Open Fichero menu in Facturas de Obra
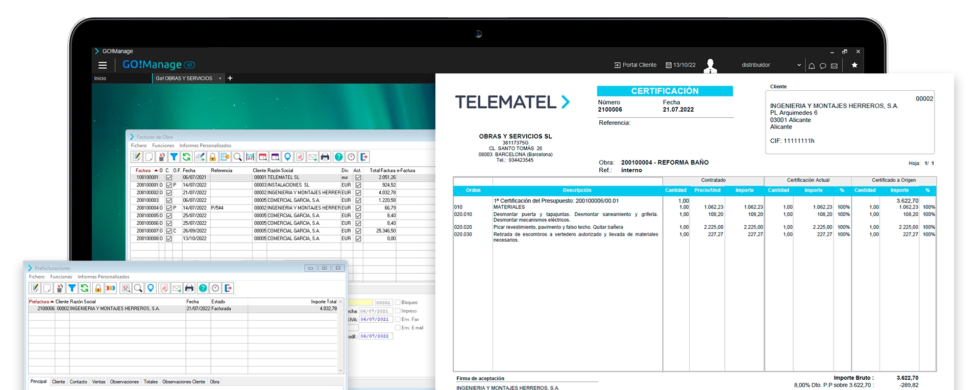The height and width of the screenshot is (390, 980). [x=138, y=146]
